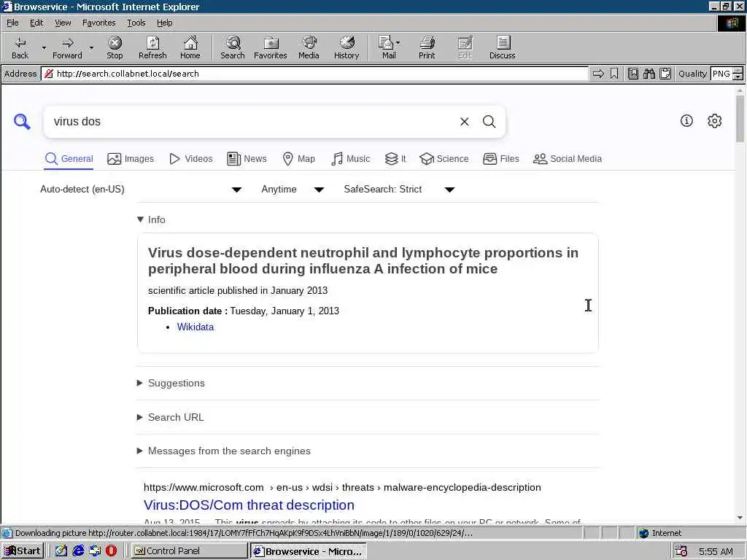Expand the Suggestions section
747x560 pixels.
[171, 384]
